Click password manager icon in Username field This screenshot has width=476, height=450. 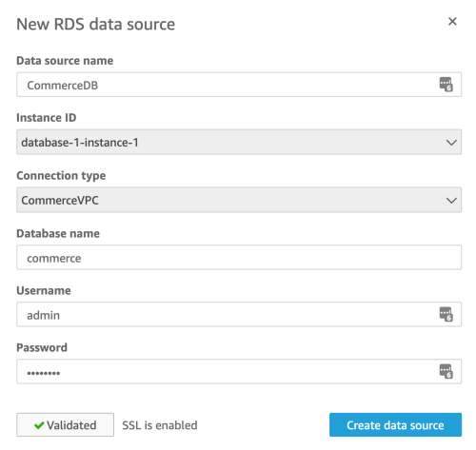point(446,314)
